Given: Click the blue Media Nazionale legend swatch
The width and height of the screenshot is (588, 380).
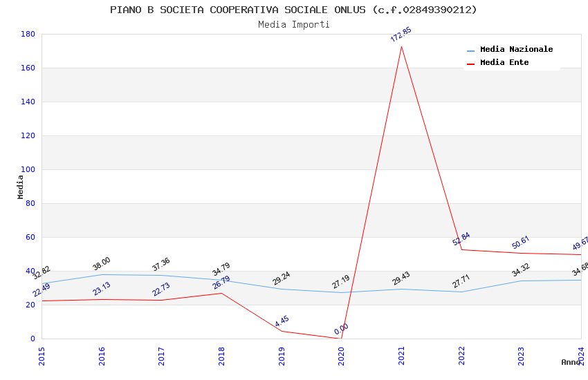Looking at the screenshot, I should [x=470, y=50].
